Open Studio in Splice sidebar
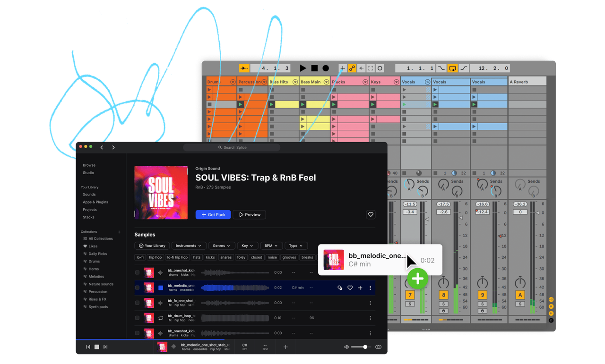605x364 pixels. pos(88,173)
